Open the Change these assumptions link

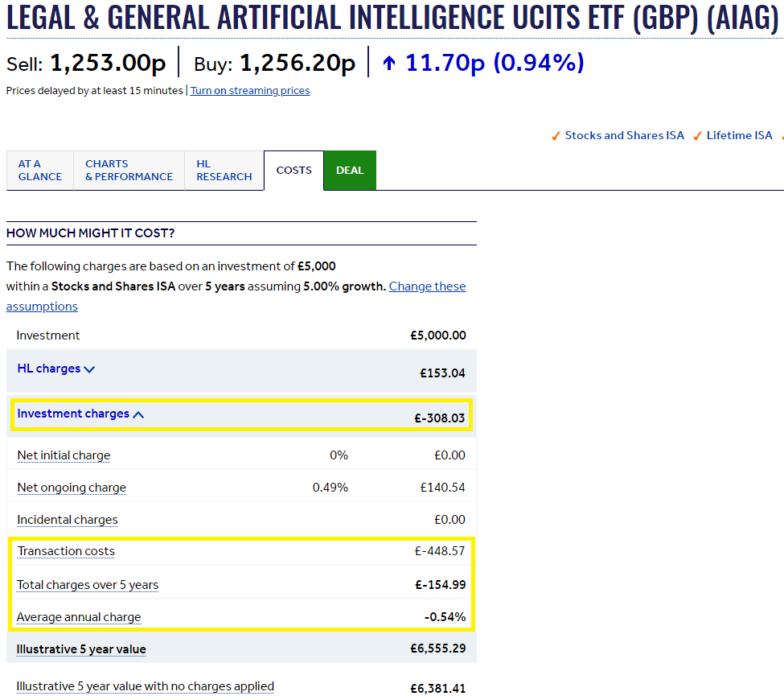pyautogui.click(x=427, y=286)
